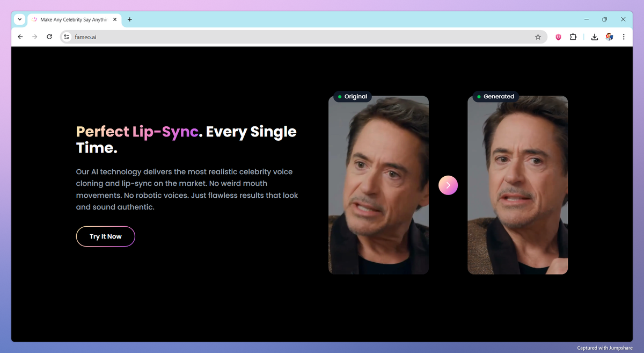Select the Generated comparison video
This screenshot has width=644, height=353.
pos(517,185)
